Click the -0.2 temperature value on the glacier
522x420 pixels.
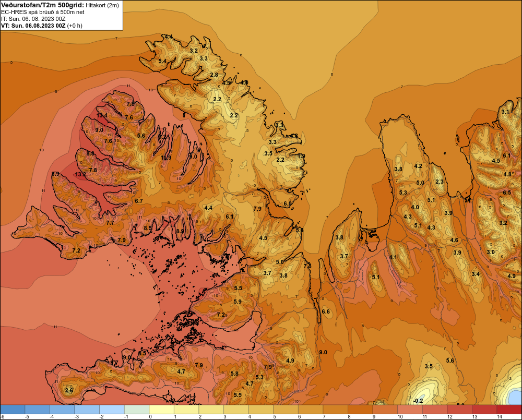[418, 401]
